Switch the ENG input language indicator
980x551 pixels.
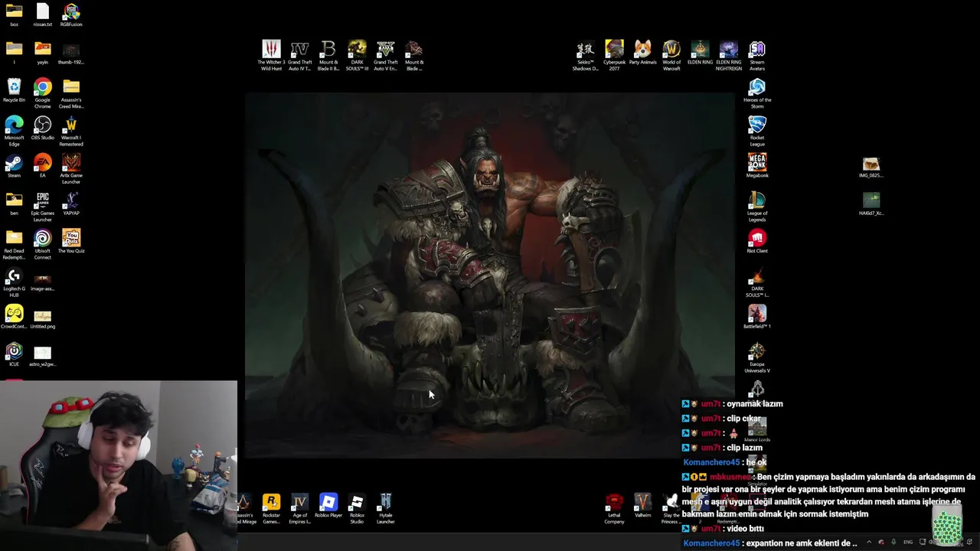(908, 542)
